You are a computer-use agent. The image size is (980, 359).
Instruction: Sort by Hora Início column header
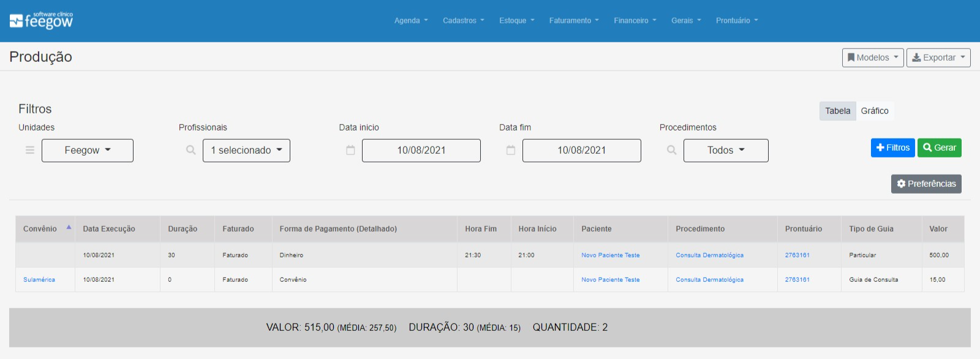click(542, 229)
